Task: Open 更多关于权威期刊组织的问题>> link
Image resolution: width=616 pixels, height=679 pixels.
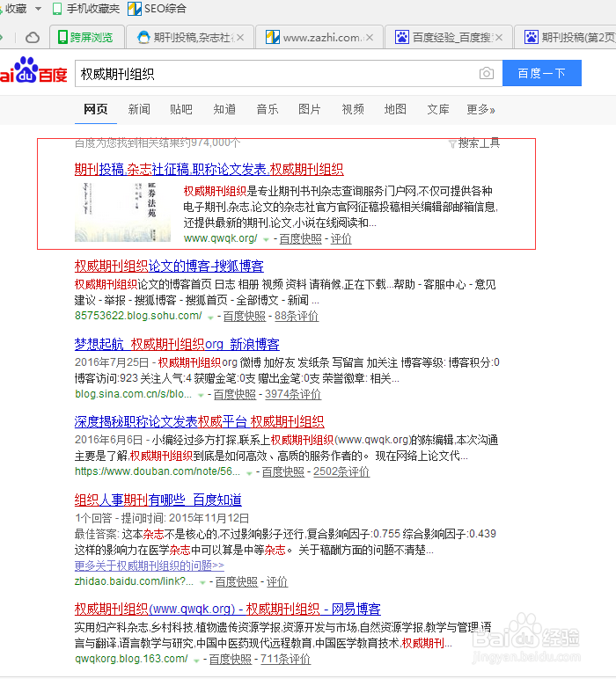Action: point(149,566)
